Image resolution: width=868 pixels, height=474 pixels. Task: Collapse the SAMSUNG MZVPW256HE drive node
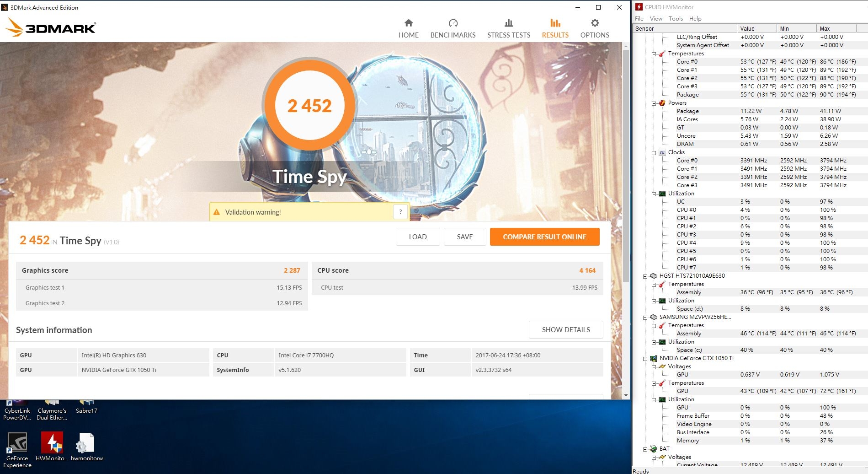[645, 318]
